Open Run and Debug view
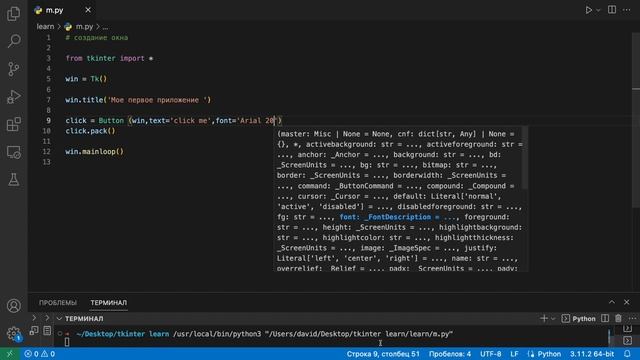The height and width of the screenshot is (360, 640). point(13,97)
